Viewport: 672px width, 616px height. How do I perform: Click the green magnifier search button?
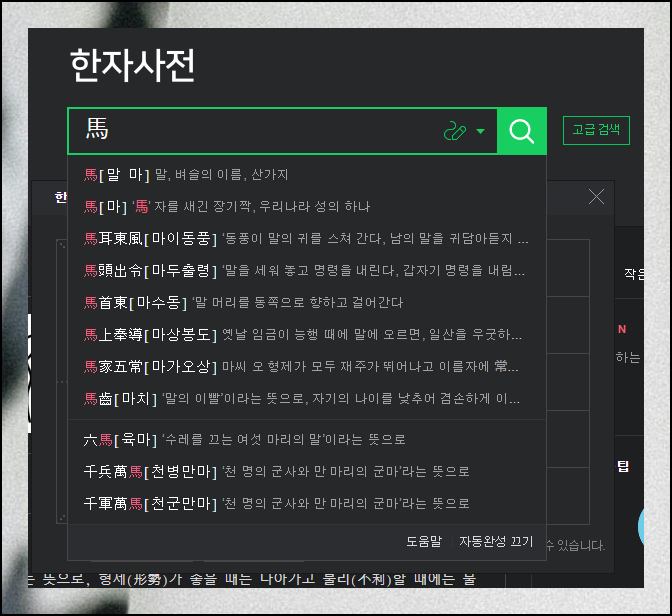pyautogui.click(x=522, y=131)
